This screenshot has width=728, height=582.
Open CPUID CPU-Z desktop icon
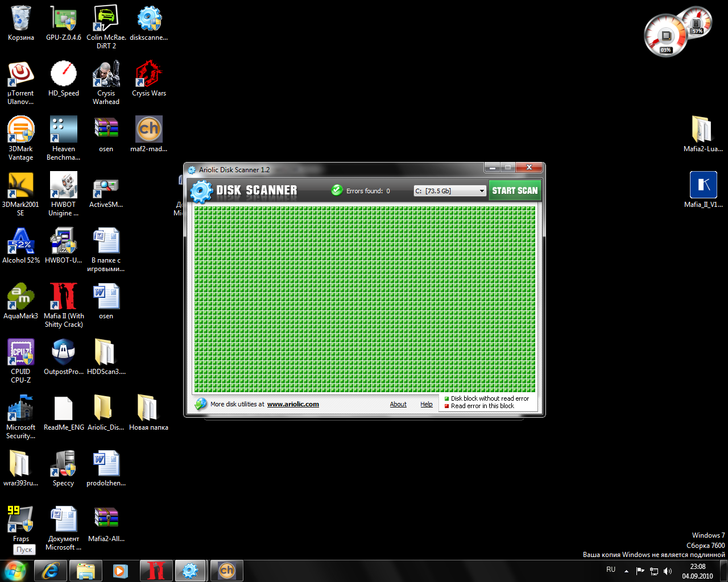[20, 352]
